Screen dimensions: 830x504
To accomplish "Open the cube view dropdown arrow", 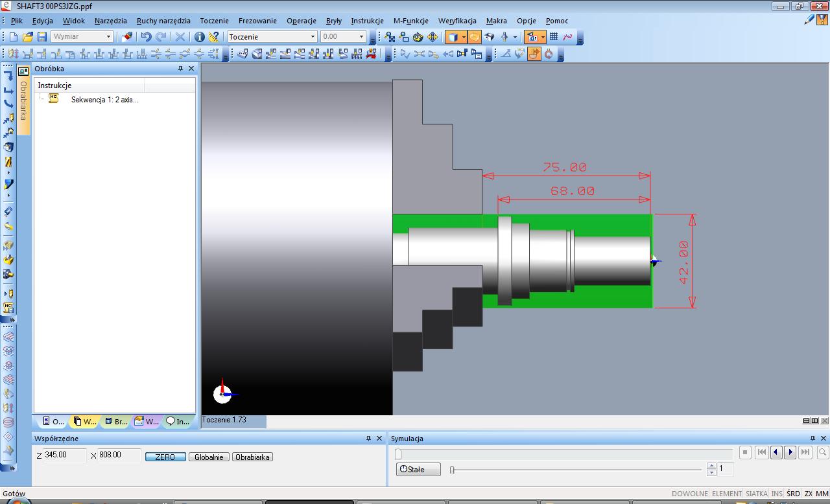I will click(x=464, y=37).
